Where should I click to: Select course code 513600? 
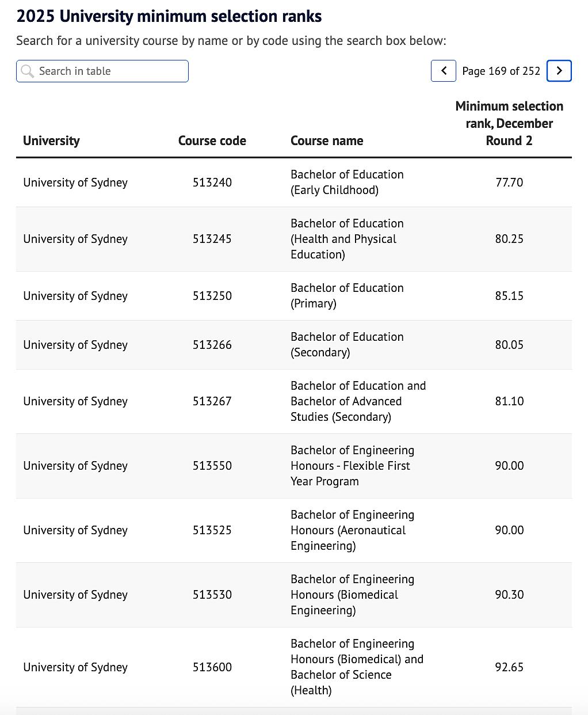tap(212, 667)
